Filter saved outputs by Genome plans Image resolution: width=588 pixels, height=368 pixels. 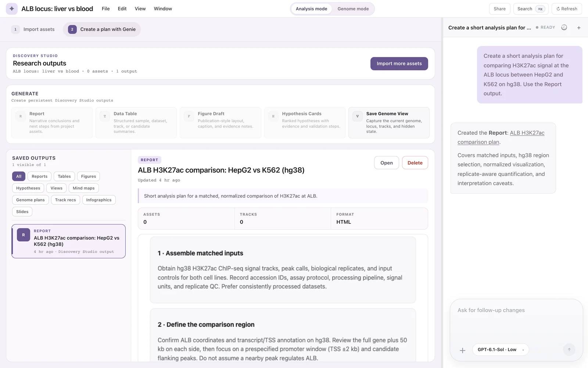[31, 200]
